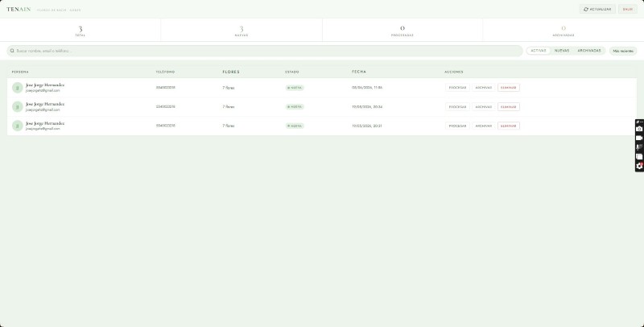Click the Acciones column header
This screenshot has height=327, width=644.
click(x=454, y=72)
